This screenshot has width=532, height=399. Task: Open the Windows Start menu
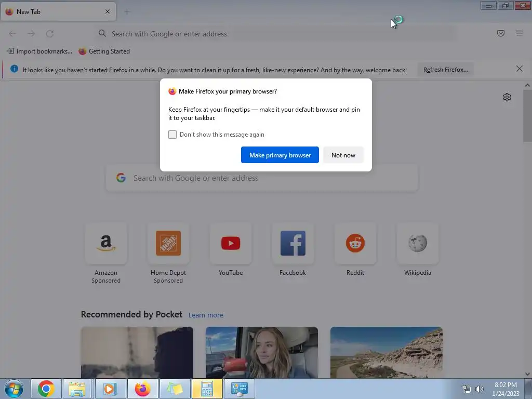(14, 389)
